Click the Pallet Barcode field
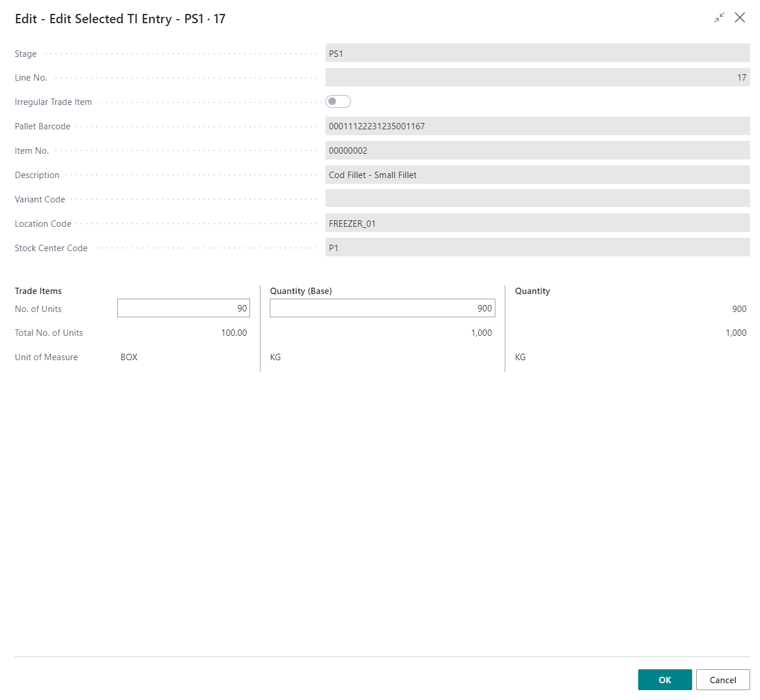The image size is (760, 700). pos(537,126)
